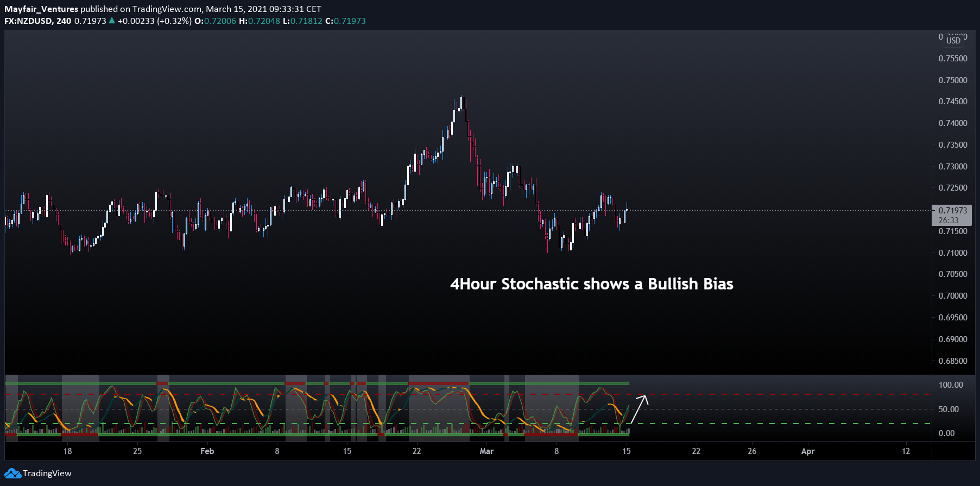
Task: Click the 22 label before Mar on time axis
Action: [x=416, y=451]
